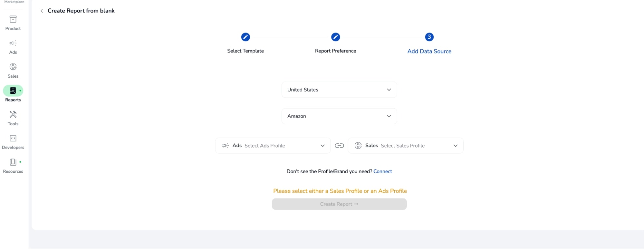Click the chevron of the Amazon dropdown
The image size is (644, 249).
[x=389, y=116]
